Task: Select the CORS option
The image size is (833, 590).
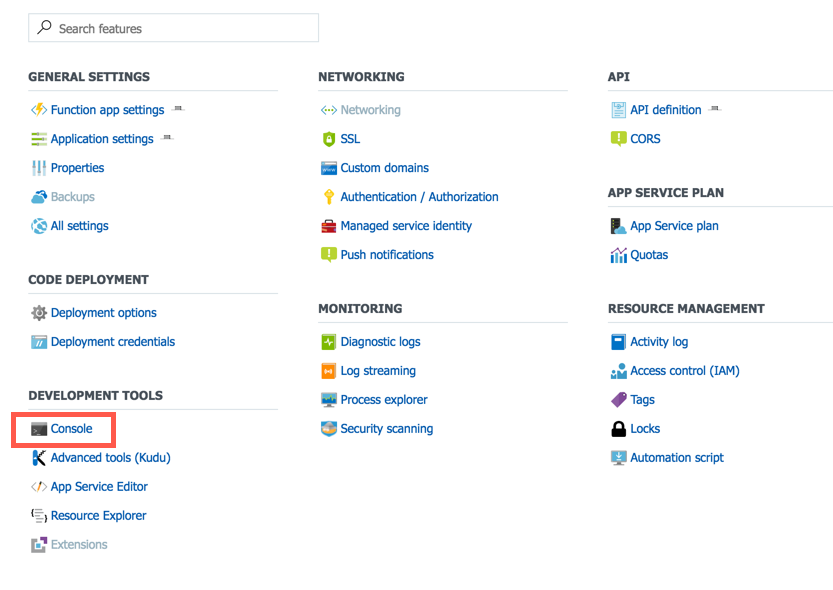Action: click(645, 139)
